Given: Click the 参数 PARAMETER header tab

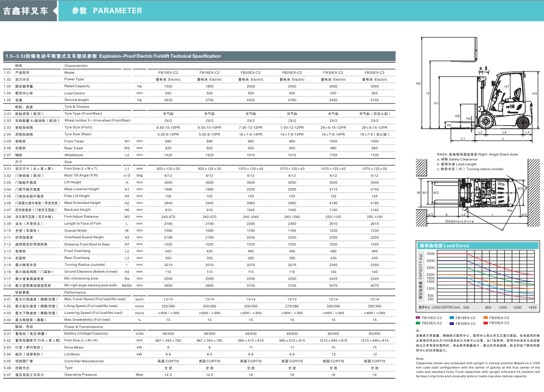Looking at the screenshot, I should 107,10.
